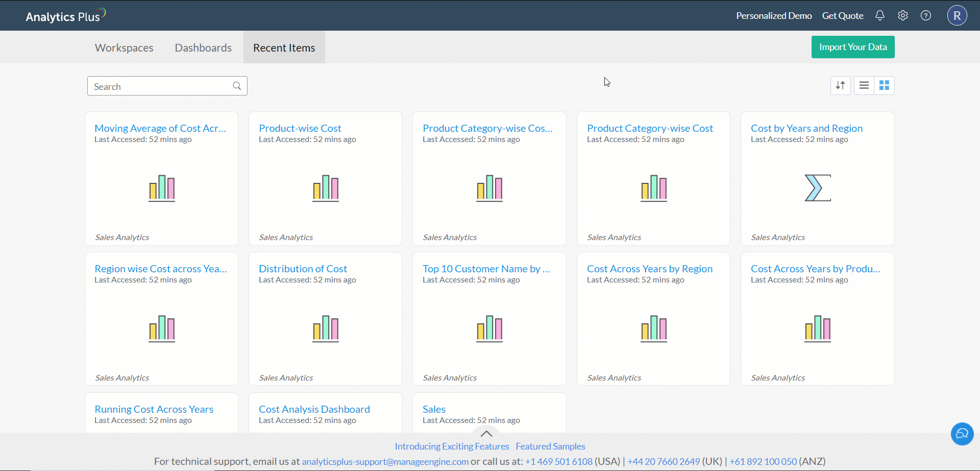980x471 pixels.
Task: Open the user profile avatar
Action: click(957, 15)
